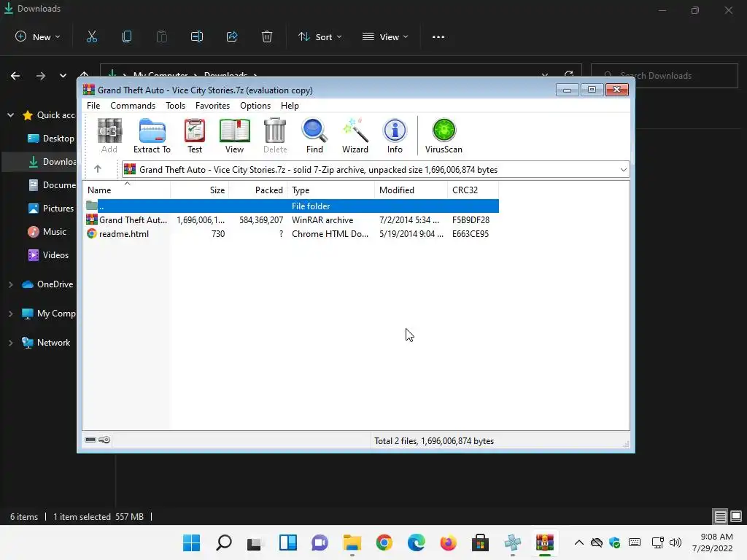
Task: Sort WinRAR list by Packed column
Action: pos(258,190)
